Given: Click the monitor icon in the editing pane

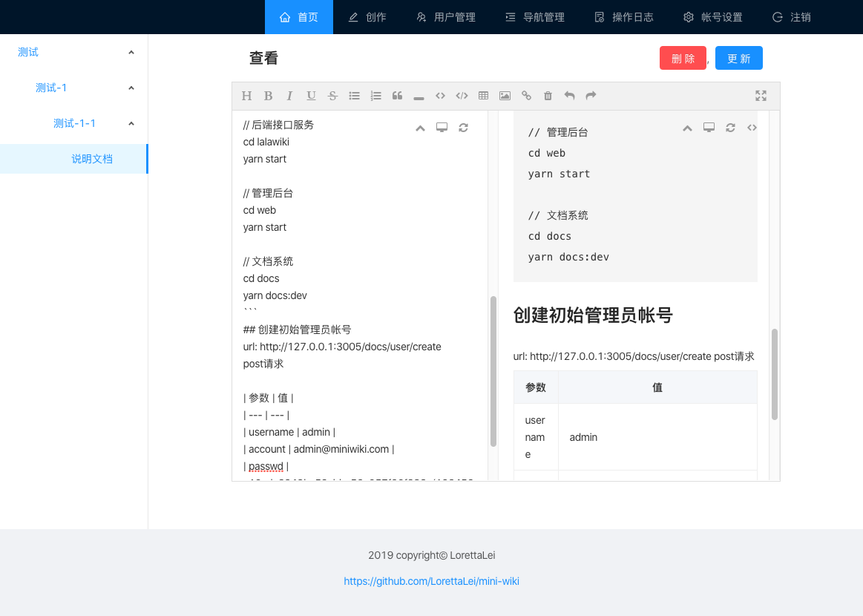Looking at the screenshot, I should [x=442, y=128].
